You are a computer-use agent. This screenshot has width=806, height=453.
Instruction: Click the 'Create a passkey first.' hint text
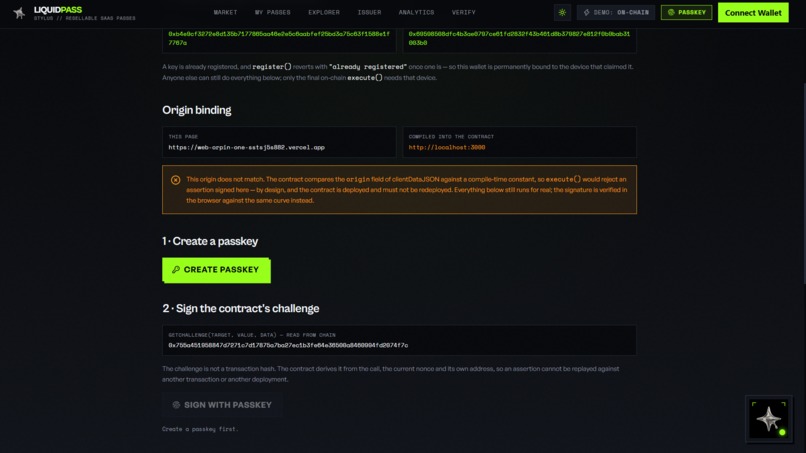pos(200,429)
